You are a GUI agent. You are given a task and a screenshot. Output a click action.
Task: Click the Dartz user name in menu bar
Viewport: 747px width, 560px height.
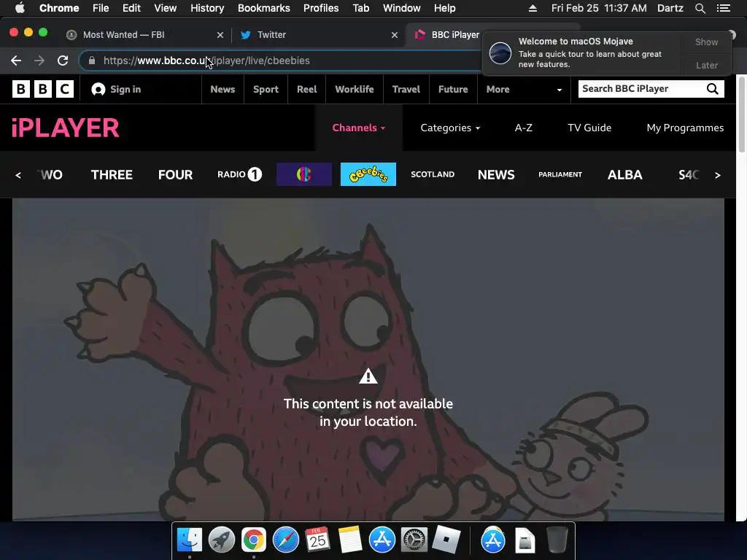[670, 8]
